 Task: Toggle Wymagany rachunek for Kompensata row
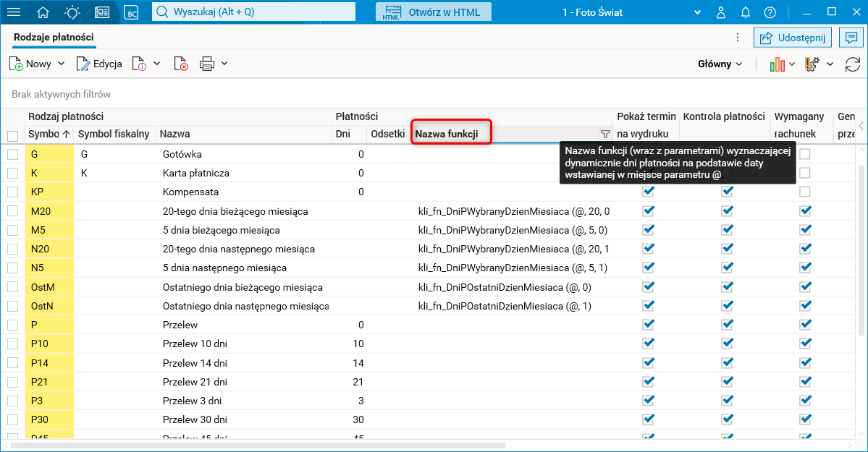coord(805,192)
